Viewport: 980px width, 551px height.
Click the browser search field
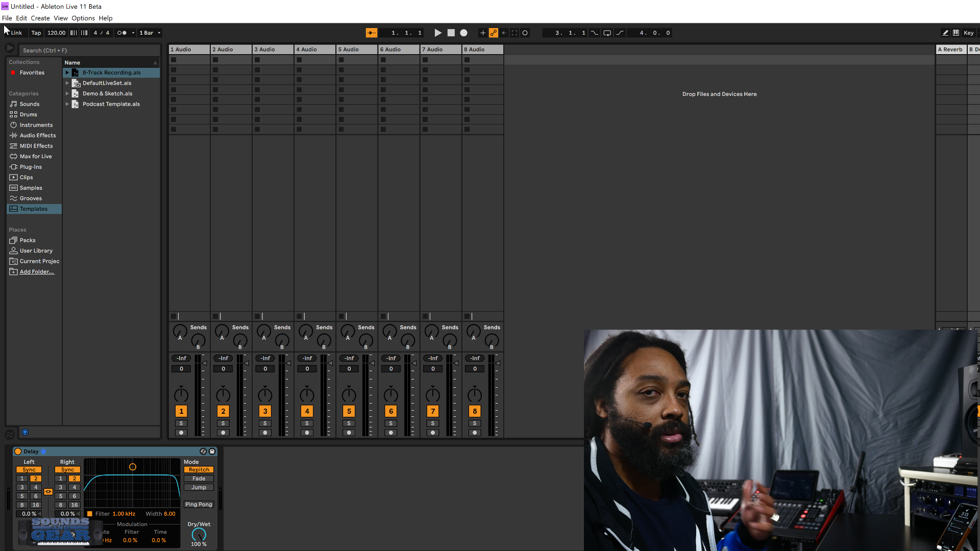pyautogui.click(x=89, y=51)
